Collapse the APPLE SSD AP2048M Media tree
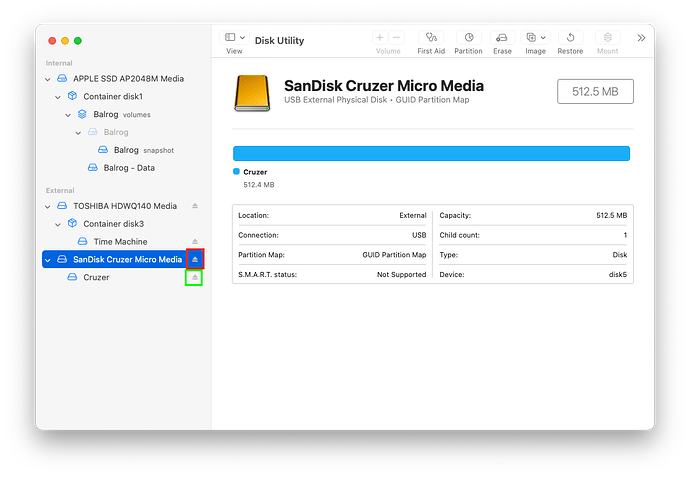This screenshot has height=477, width=690. tap(48, 79)
